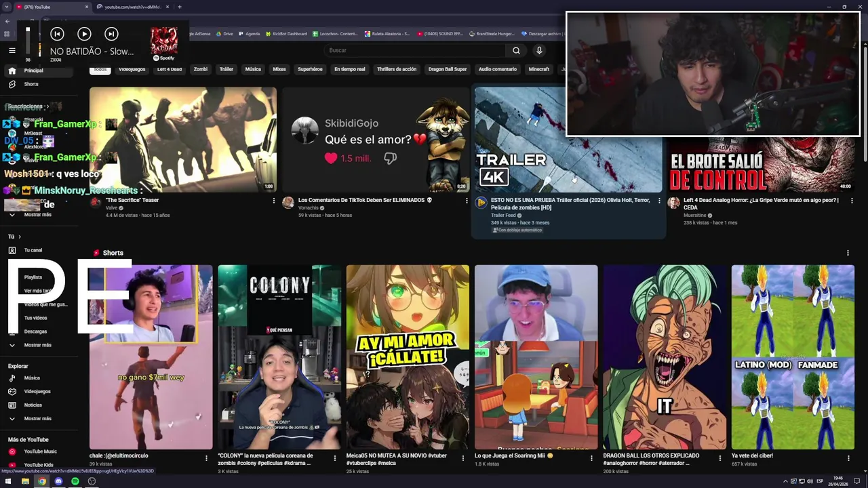Image resolution: width=868 pixels, height=488 pixels.
Task: Open options menu for "The Sacrifice" Teaser
Action: (274, 201)
